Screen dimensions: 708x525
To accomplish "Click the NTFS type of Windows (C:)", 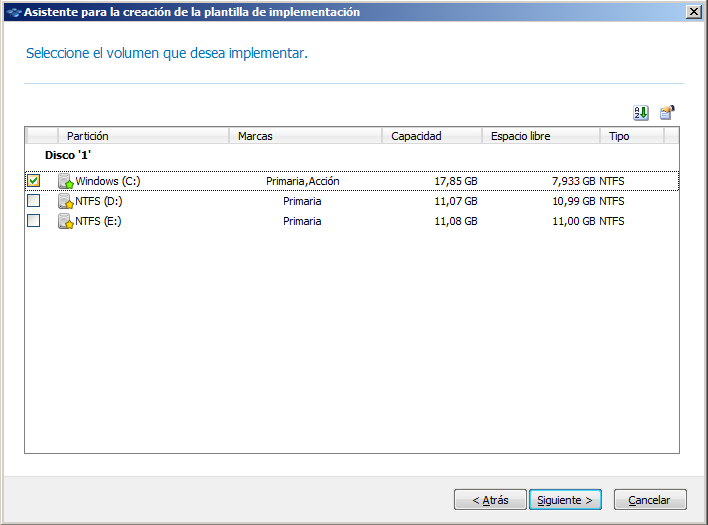I will 612,181.
